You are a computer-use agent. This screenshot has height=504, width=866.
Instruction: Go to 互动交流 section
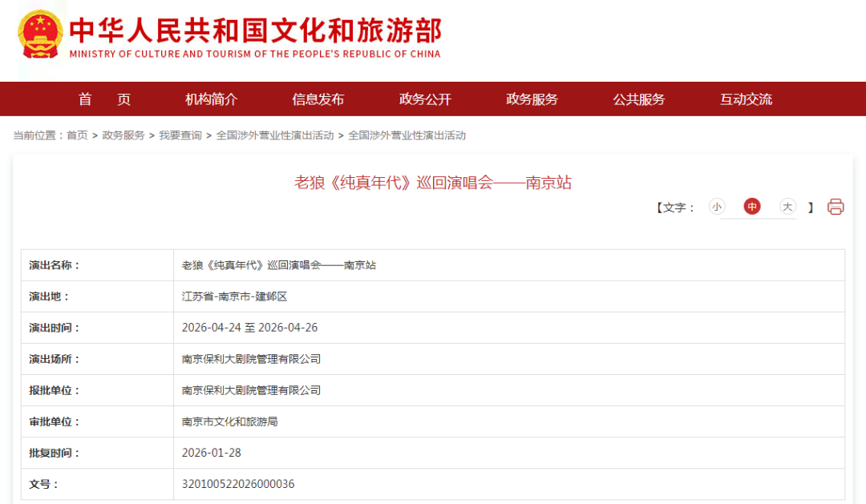click(746, 99)
